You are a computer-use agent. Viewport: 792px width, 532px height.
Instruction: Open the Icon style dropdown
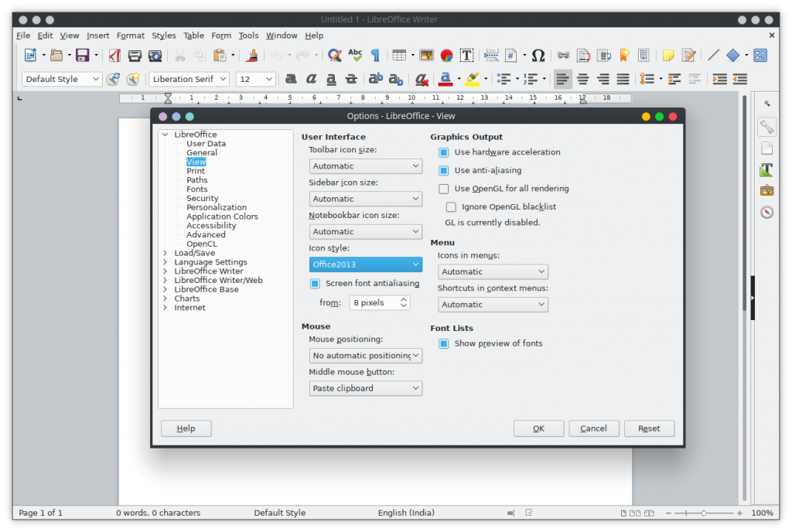pyautogui.click(x=365, y=264)
